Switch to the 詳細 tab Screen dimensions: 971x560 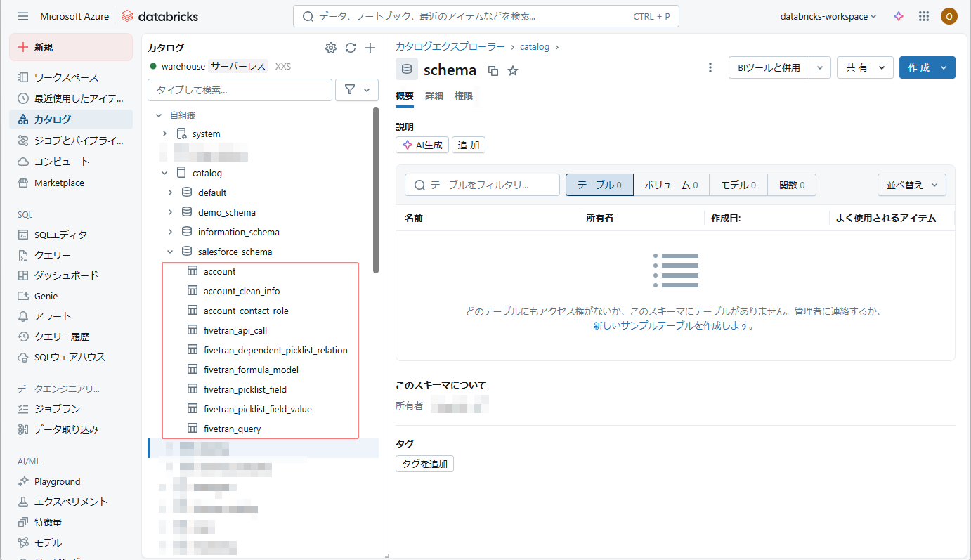pos(434,96)
